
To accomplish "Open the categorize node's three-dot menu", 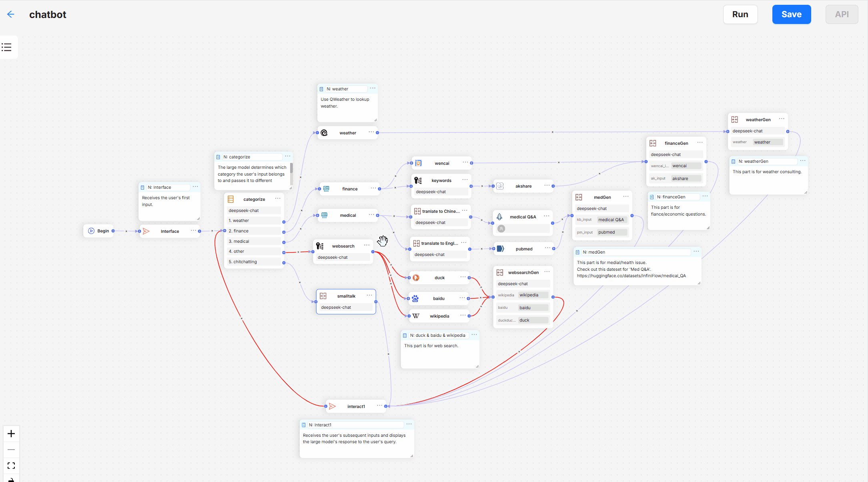I will click(278, 199).
